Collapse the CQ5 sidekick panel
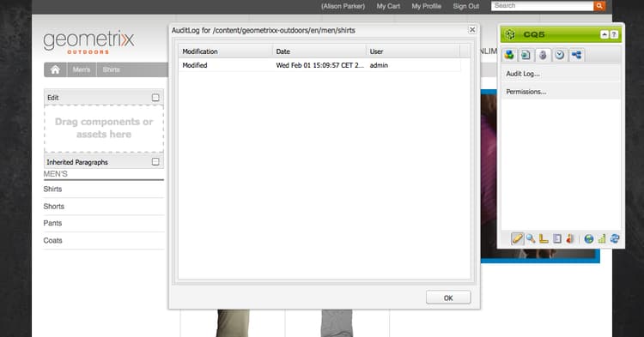 [x=605, y=35]
